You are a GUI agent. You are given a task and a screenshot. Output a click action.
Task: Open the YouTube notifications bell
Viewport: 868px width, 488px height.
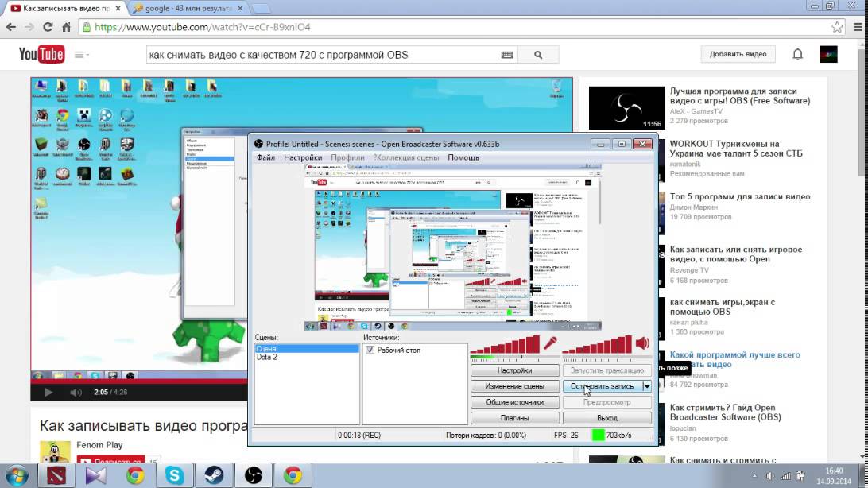pos(797,54)
